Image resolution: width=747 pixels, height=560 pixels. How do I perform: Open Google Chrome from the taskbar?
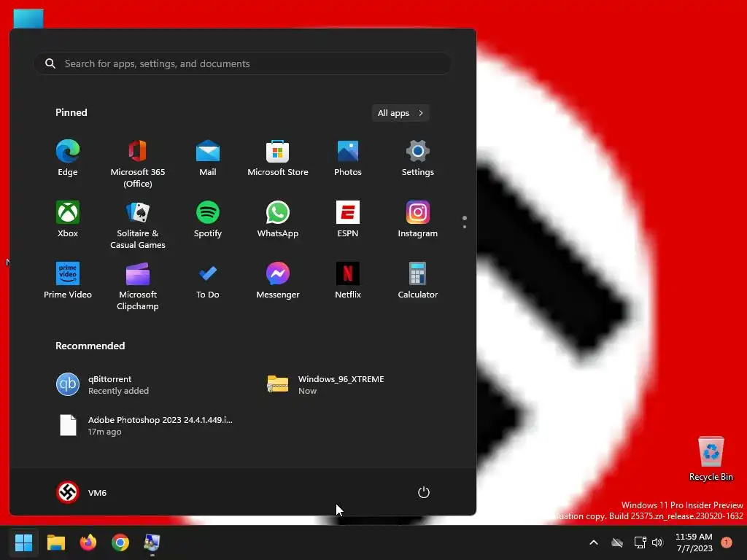(120, 542)
